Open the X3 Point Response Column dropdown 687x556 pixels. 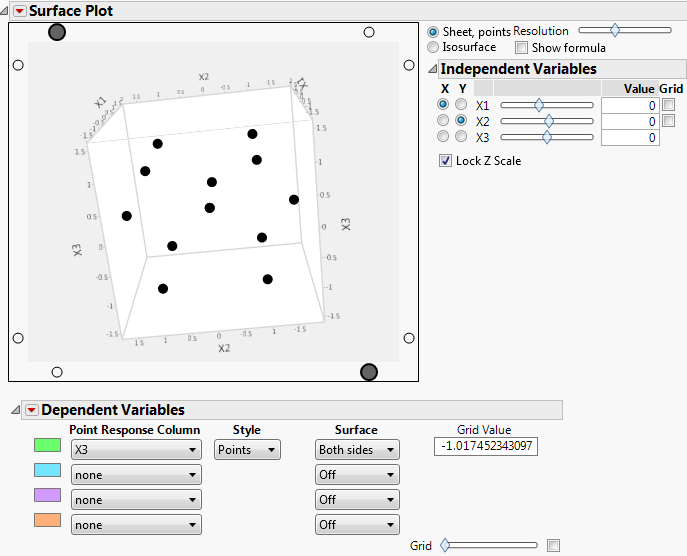point(136,450)
